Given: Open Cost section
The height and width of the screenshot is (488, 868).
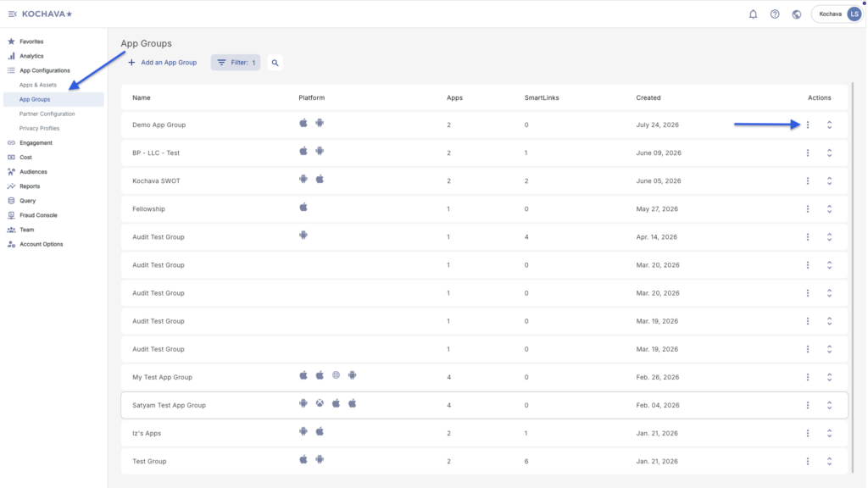Looking at the screenshot, I should pos(25,157).
